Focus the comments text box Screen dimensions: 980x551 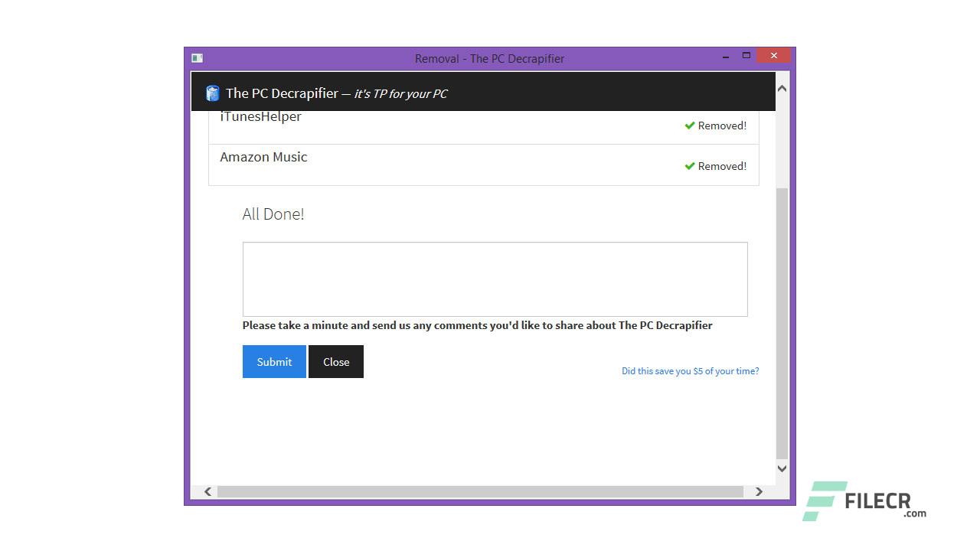tap(495, 279)
